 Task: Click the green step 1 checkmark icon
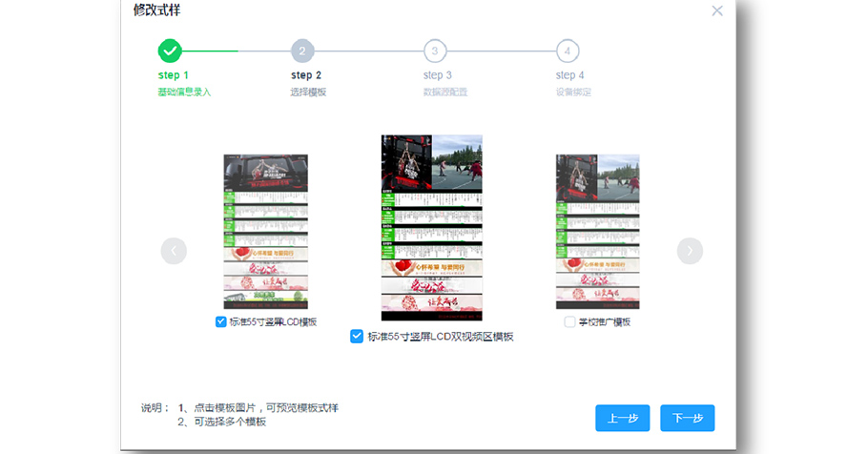click(170, 51)
